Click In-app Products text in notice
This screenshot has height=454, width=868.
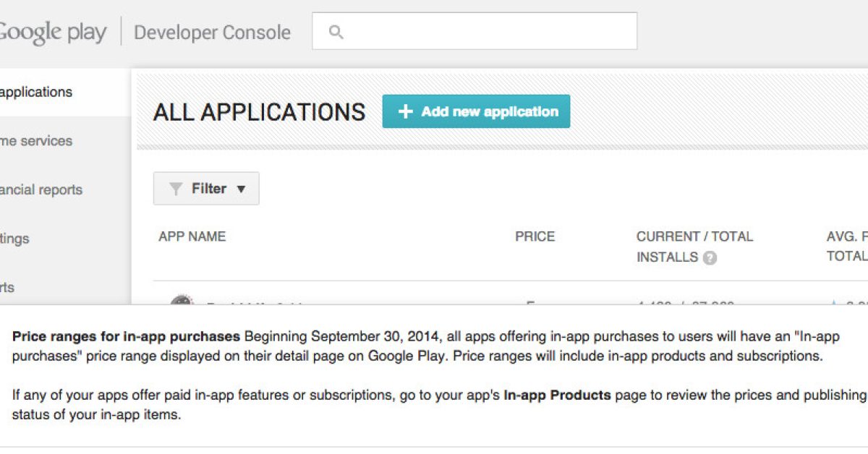click(x=557, y=395)
